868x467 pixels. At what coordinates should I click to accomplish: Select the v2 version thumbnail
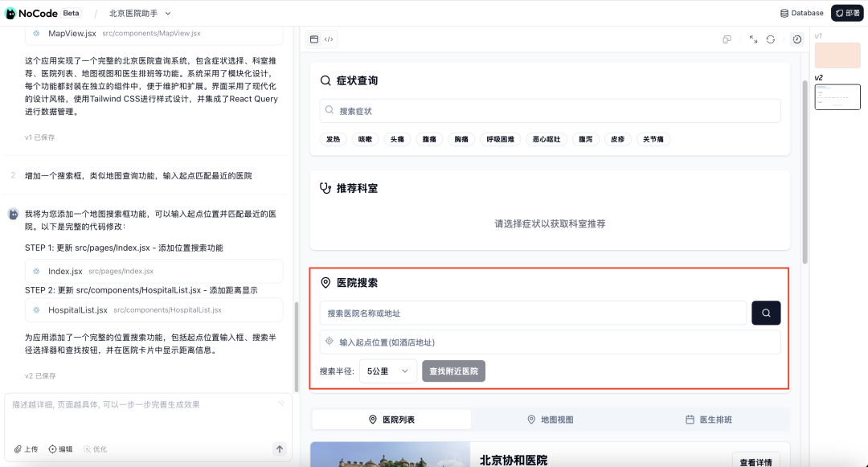[837, 96]
